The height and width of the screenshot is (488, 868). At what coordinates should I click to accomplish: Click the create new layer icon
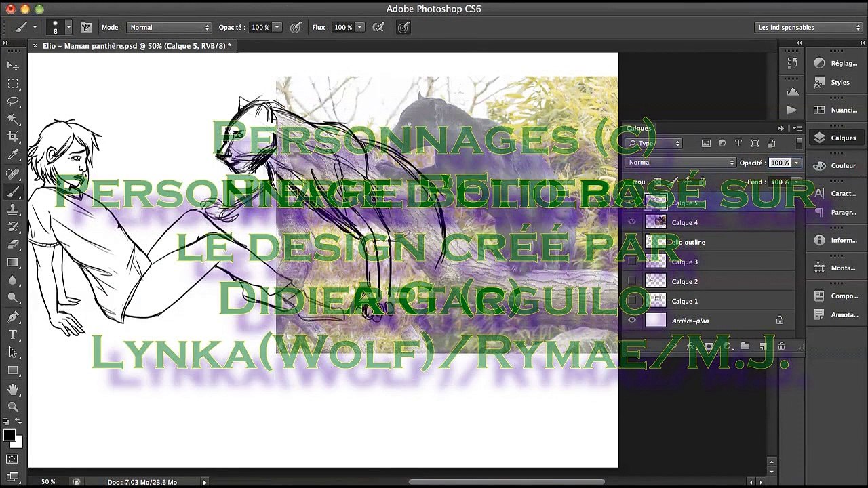click(764, 346)
